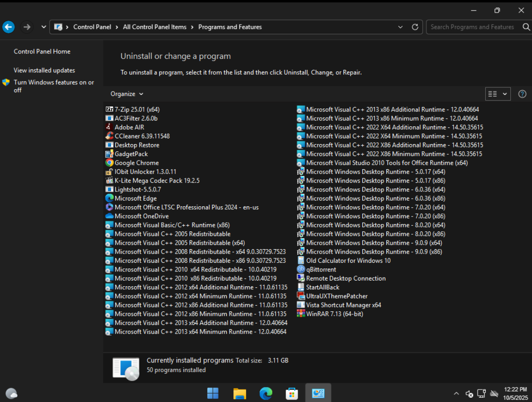Open View installed updates link
Image resolution: width=532 pixels, height=402 pixels.
44,70
